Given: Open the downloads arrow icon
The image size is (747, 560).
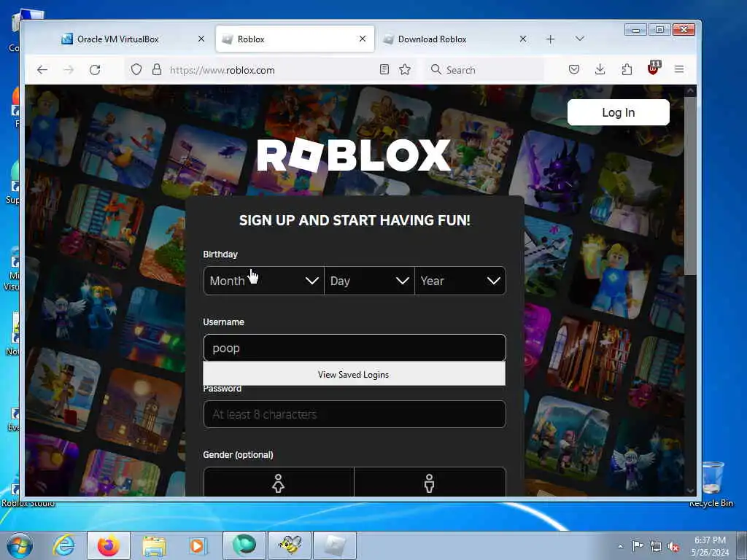Looking at the screenshot, I should 600,70.
